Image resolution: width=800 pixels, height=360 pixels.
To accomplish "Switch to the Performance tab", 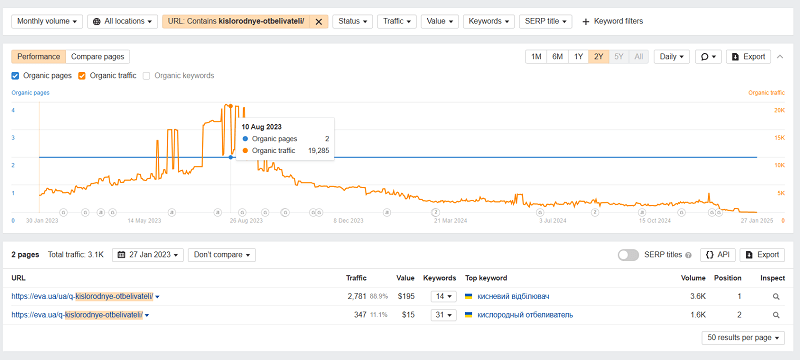I will point(38,57).
